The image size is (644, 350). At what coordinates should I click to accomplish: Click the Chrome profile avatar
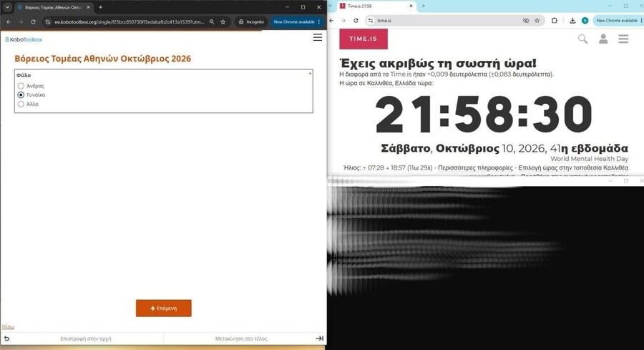click(x=585, y=21)
